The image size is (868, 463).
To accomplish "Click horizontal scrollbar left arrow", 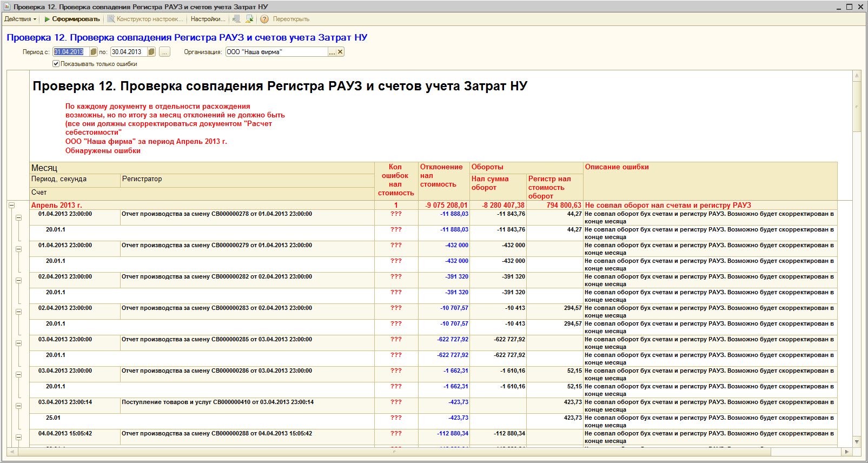I will 12,452.
